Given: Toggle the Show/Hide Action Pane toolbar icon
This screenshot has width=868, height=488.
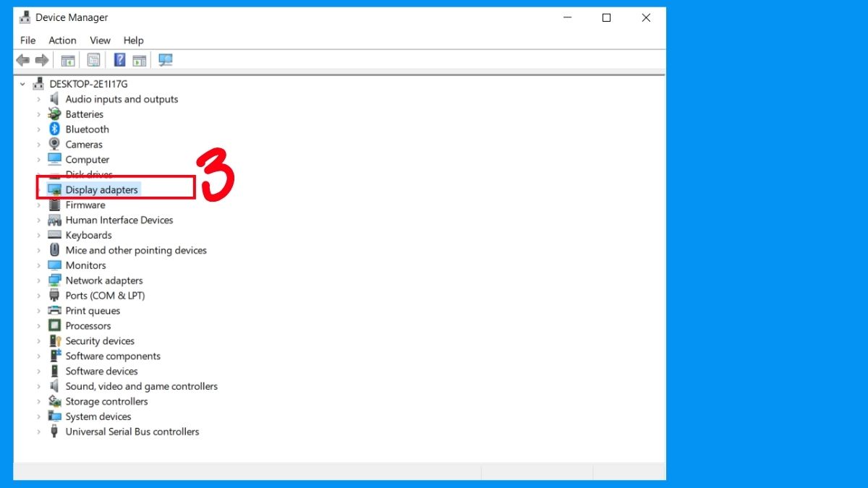Looking at the screenshot, I should click(140, 60).
